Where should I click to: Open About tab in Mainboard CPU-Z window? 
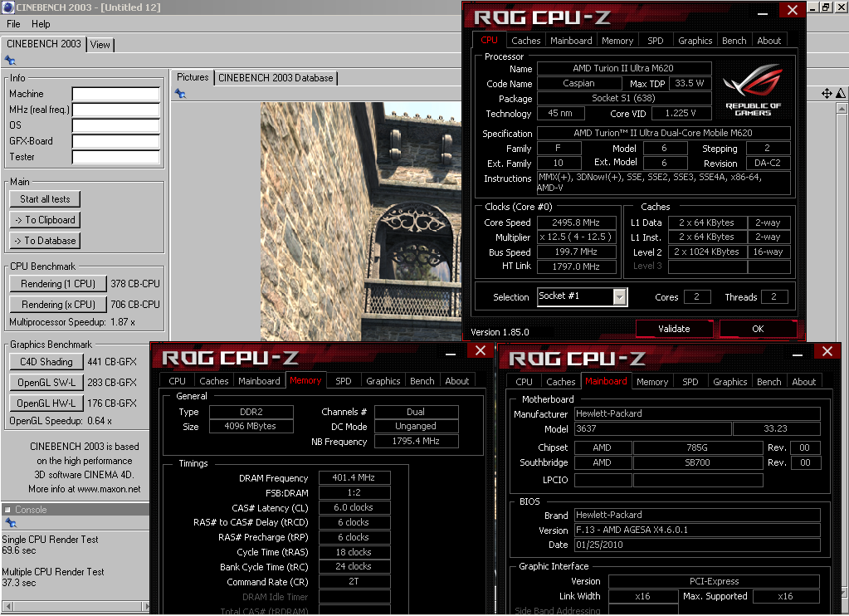point(803,382)
